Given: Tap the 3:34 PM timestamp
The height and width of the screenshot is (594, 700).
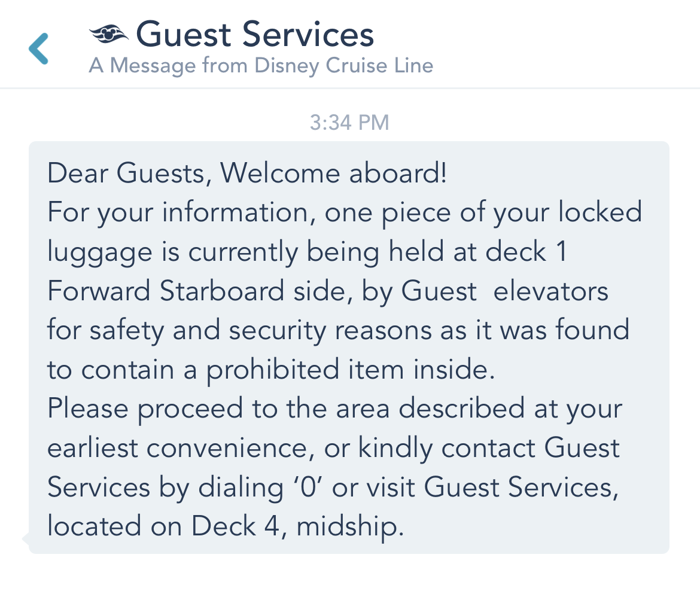Looking at the screenshot, I should coord(349,123).
